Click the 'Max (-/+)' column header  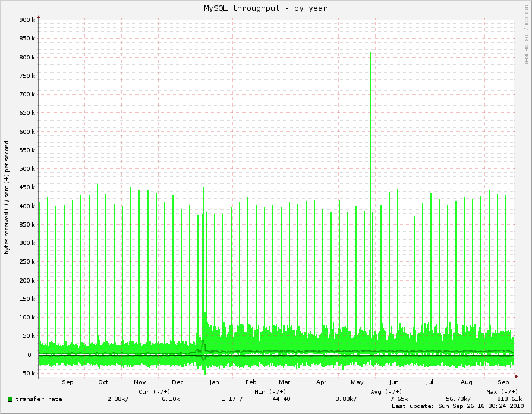tap(502, 391)
